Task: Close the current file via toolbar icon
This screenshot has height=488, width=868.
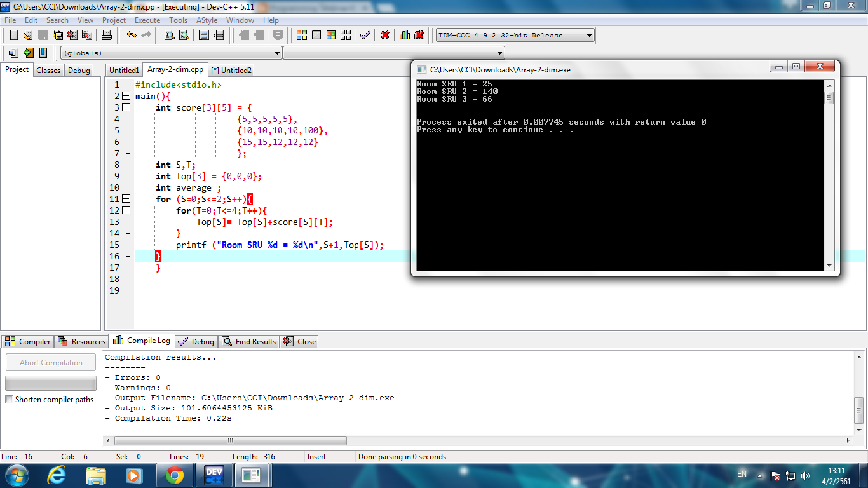Action: 72,35
